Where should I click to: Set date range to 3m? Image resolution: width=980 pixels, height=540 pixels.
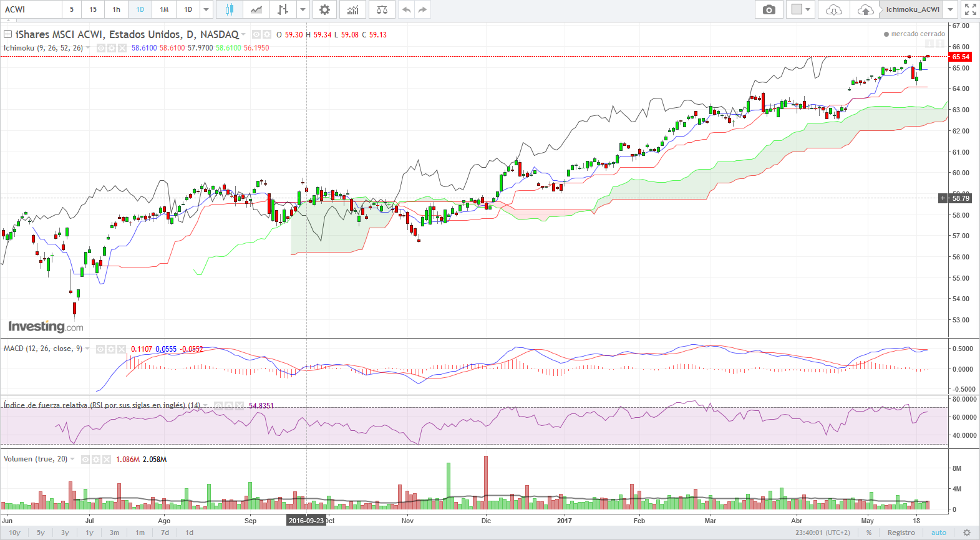[x=114, y=533]
